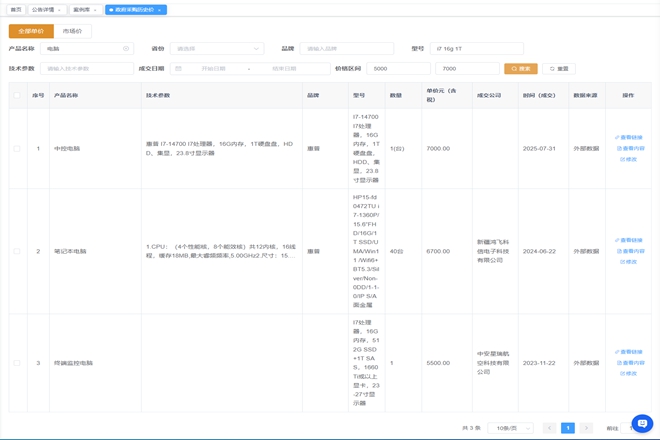The image size is (660, 440).
Task: Click the 技术参数 input field
Action: 86,69
